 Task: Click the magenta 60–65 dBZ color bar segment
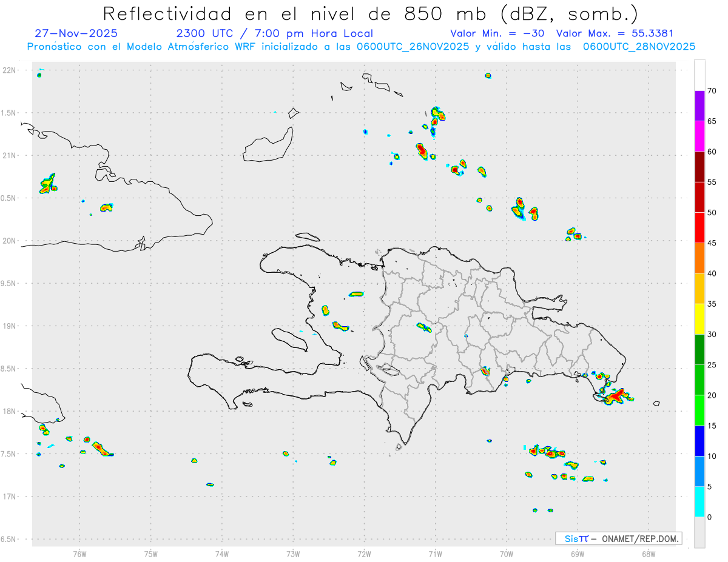tap(699, 136)
